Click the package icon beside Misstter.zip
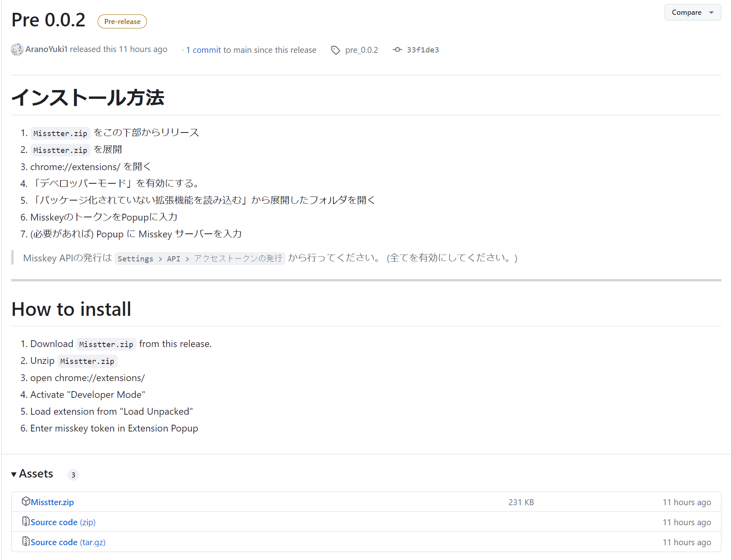Image resolution: width=731 pixels, height=560 pixels. pos(26,501)
